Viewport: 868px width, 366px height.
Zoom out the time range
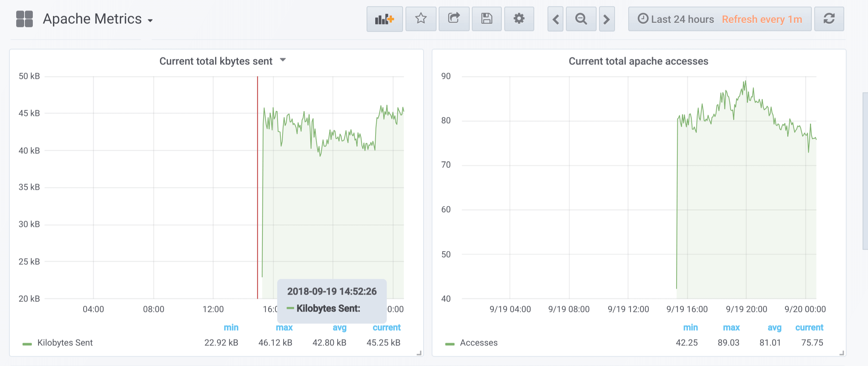click(581, 19)
